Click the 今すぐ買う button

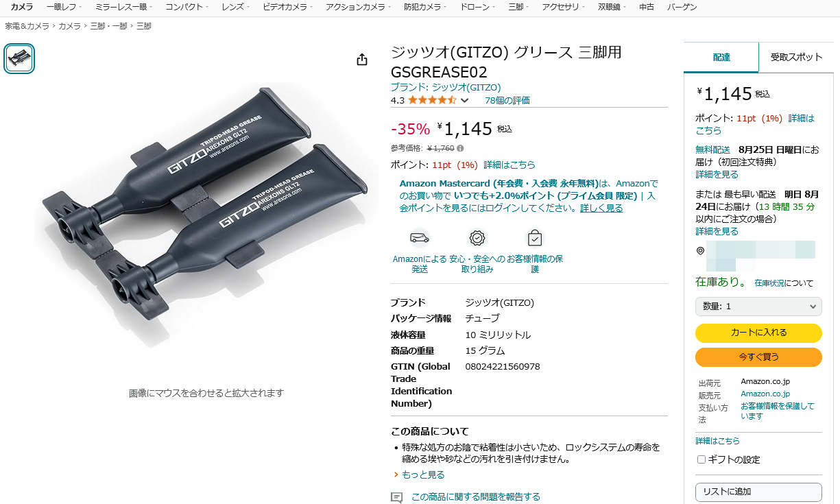tap(758, 357)
